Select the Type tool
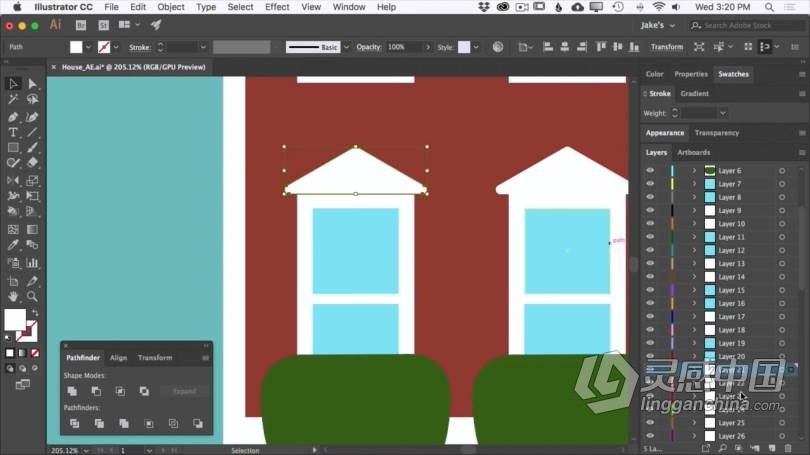Image resolution: width=810 pixels, height=455 pixels. point(13,132)
